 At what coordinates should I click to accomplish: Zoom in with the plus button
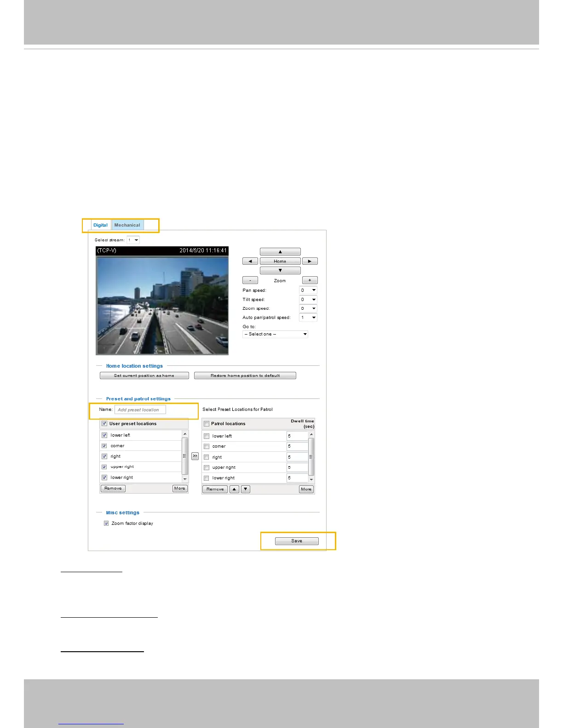310,280
